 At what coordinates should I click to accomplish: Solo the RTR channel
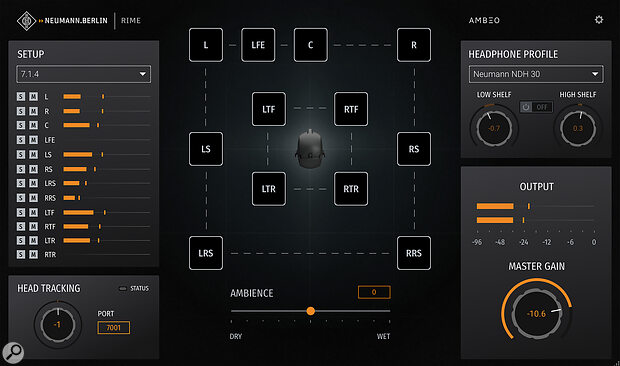pos(21,255)
